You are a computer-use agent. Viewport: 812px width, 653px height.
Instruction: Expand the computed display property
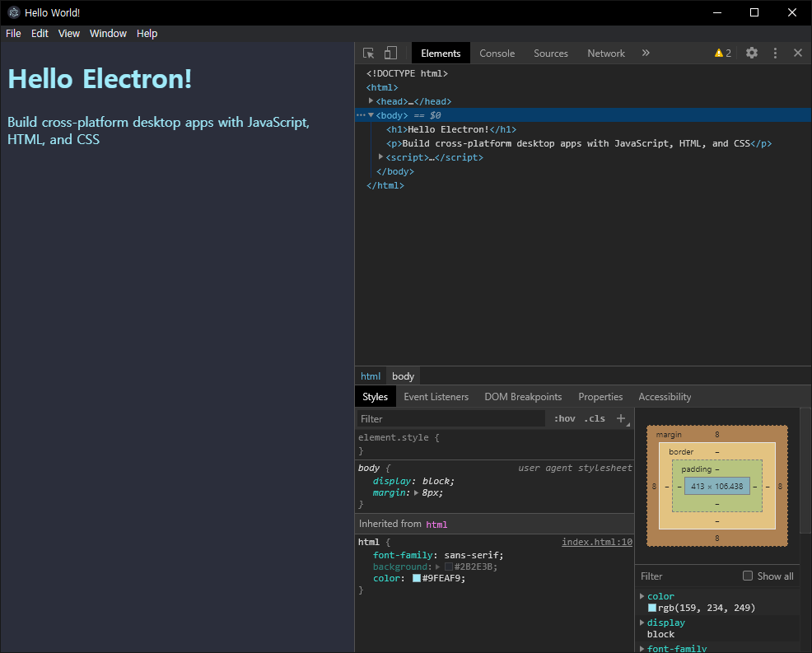[642, 623]
